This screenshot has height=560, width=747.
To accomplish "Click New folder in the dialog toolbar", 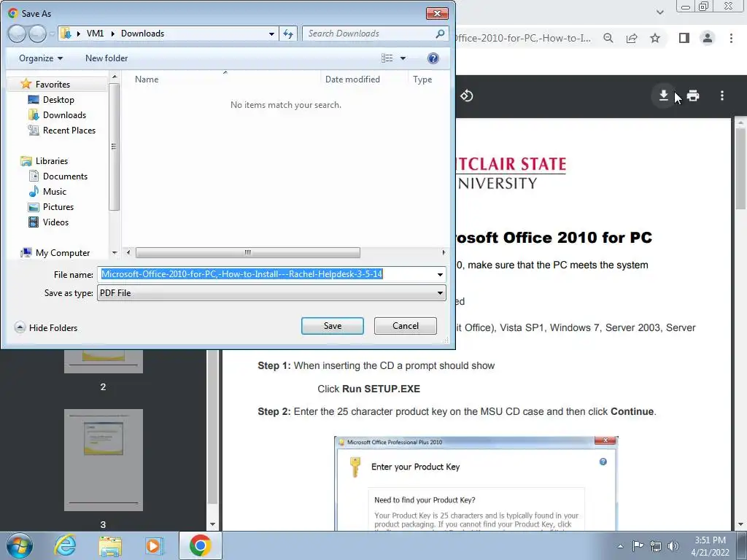I will (x=107, y=58).
